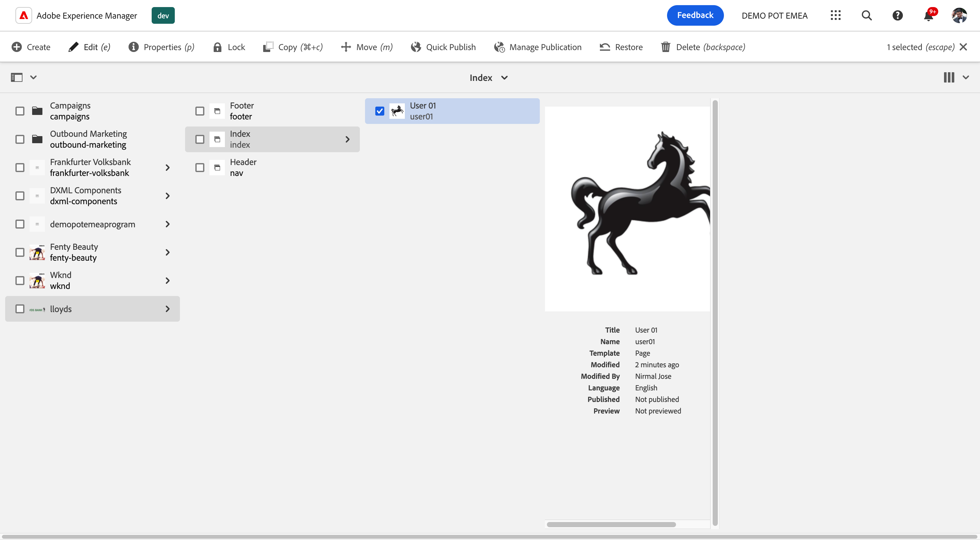The height and width of the screenshot is (540, 980).
Task: Select the Header nav checkbox
Action: pos(200,168)
